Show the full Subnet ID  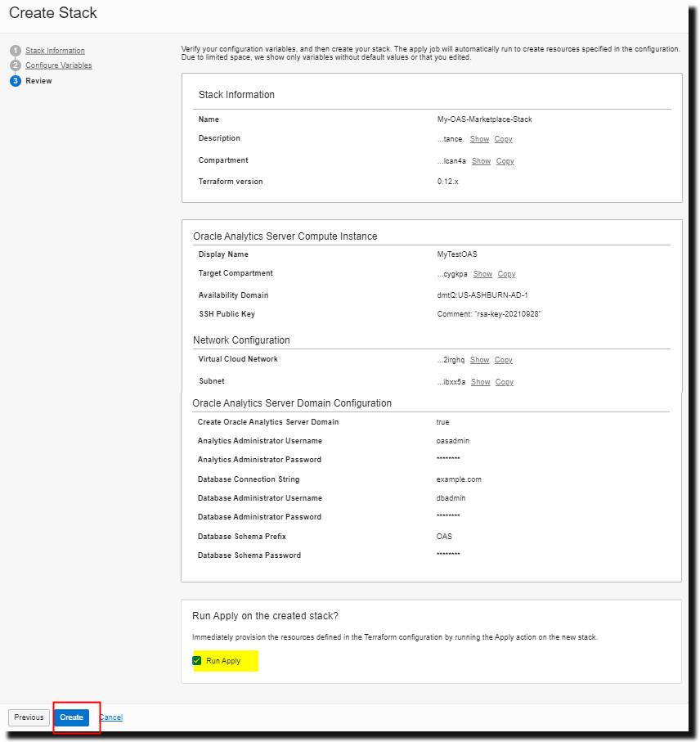(480, 382)
